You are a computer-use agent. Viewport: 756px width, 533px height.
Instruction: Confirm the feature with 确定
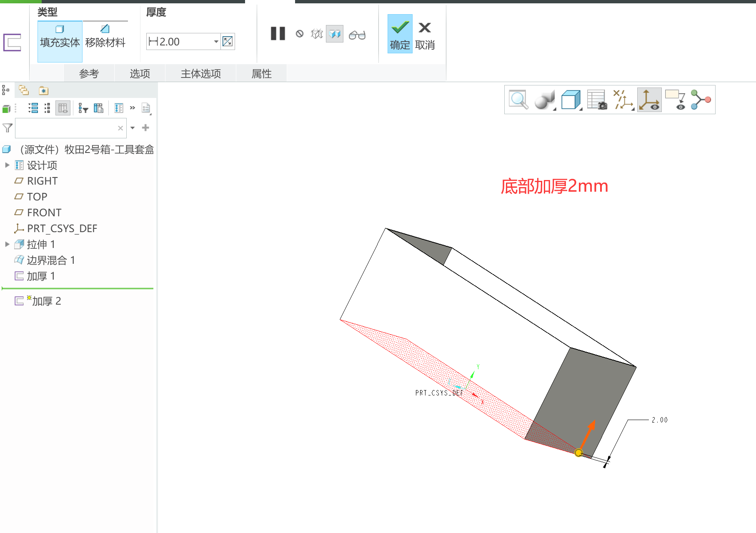400,34
